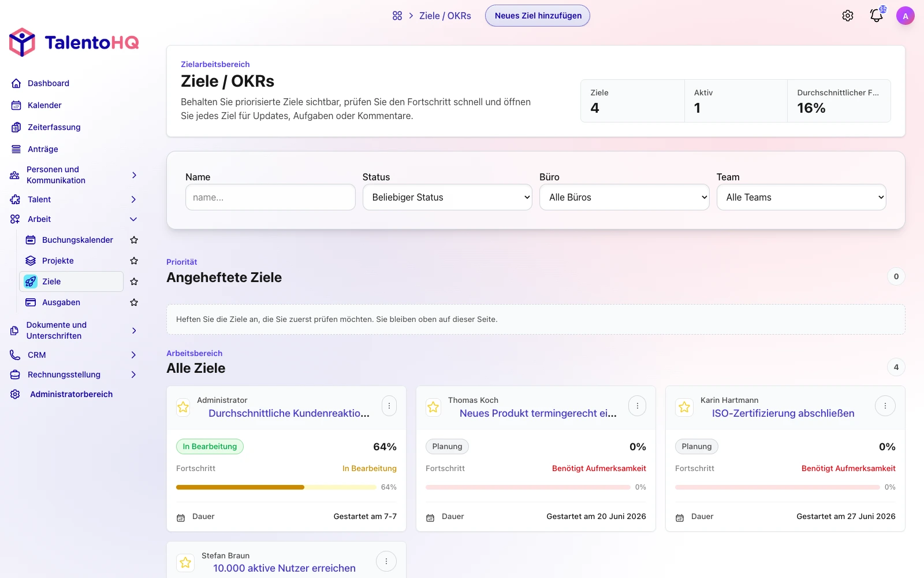The image size is (924, 578).
Task: Click the Personen und Kommunikation icon
Action: (15, 175)
